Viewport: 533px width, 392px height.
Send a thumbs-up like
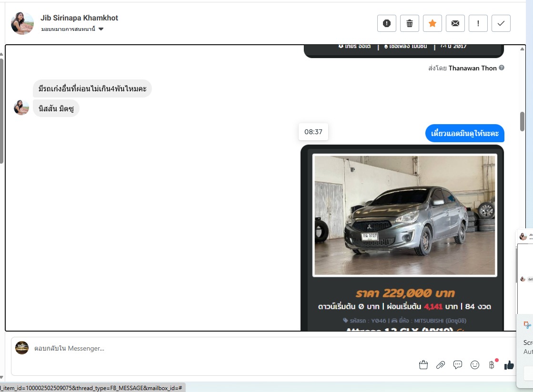tap(509, 365)
